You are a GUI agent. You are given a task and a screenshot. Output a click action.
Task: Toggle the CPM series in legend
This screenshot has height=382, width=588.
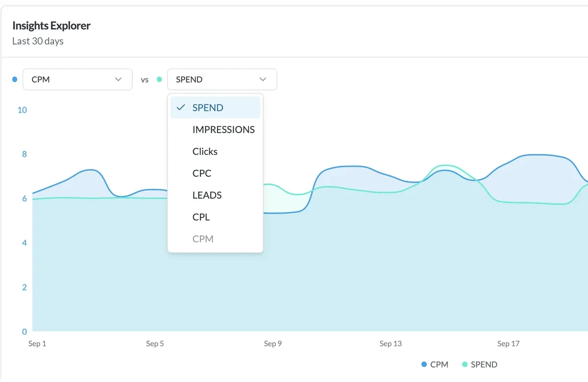tap(435, 364)
